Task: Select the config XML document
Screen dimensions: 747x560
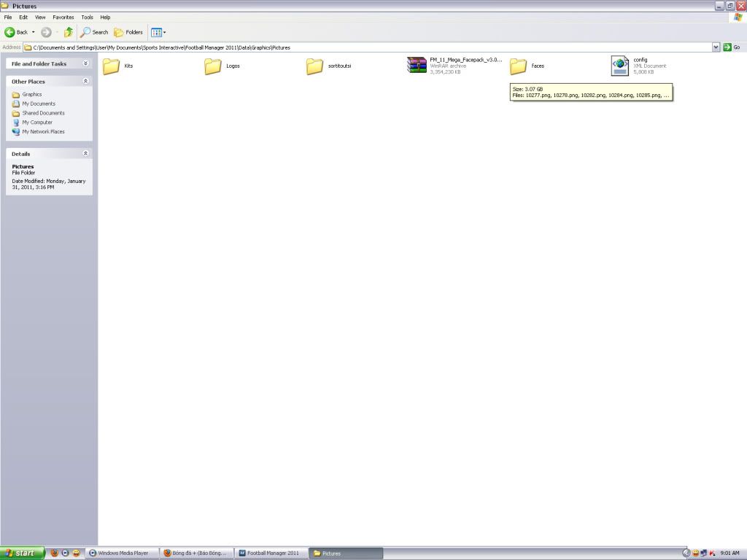Action: point(639,66)
